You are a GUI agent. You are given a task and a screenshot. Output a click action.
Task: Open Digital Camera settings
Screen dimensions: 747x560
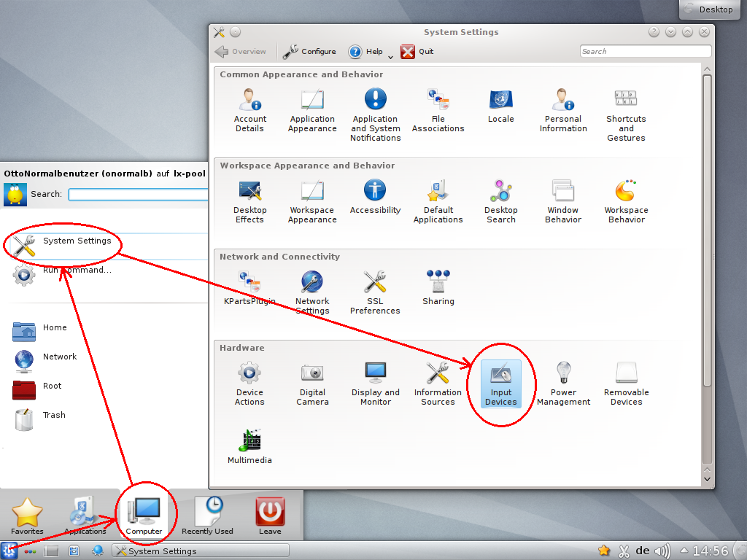312,384
